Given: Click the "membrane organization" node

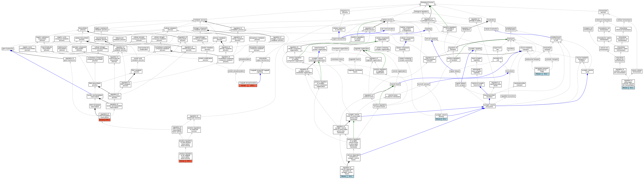Looking at the screenshot, I should (x=340, y=49).
